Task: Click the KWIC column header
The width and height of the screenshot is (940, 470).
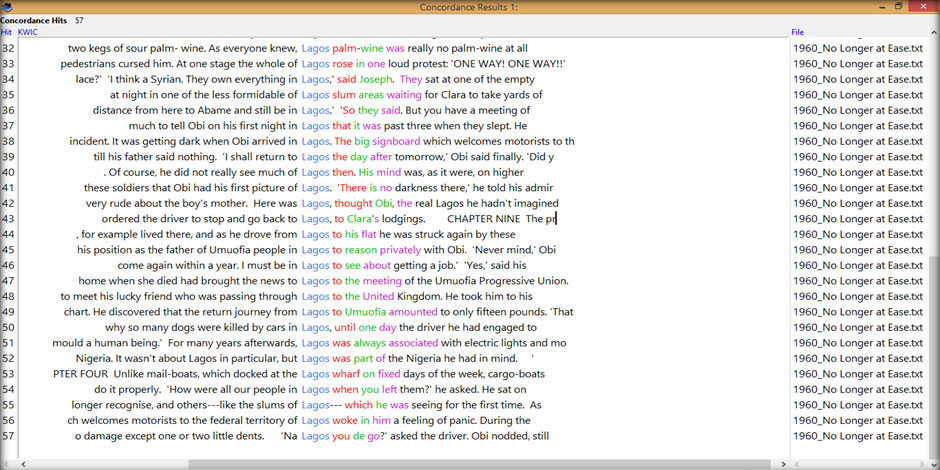Action: click(x=28, y=32)
